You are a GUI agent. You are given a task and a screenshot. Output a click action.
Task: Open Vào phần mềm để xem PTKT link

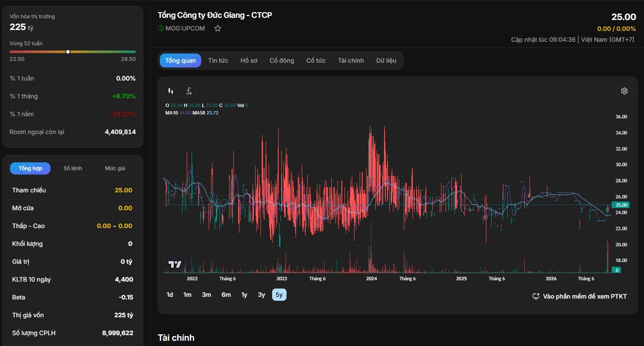[580, 296]
